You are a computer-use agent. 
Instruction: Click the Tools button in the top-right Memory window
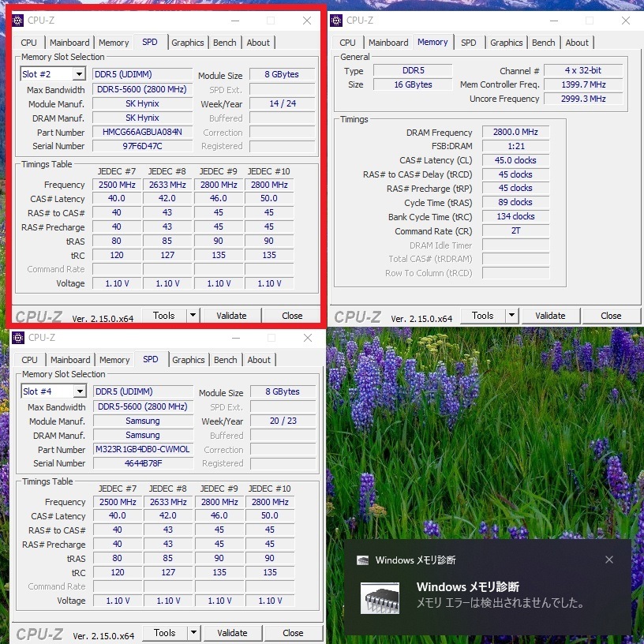482,316
